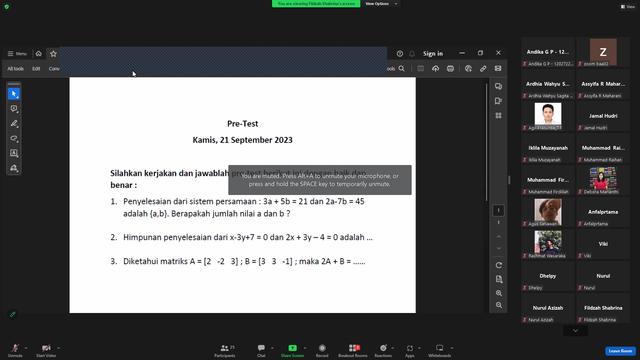
Task: Toggle the Record button
Action: coord(322,350)
